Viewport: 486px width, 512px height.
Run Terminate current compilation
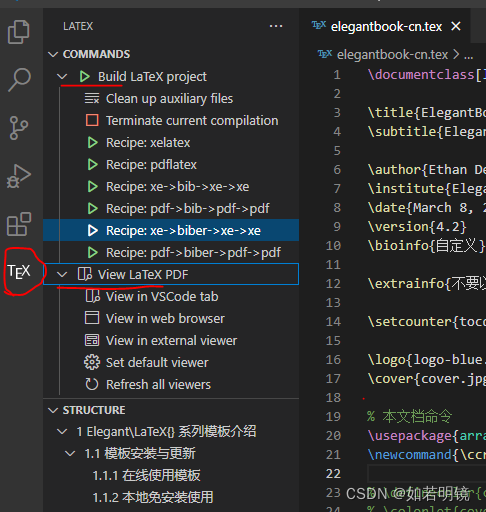click(192, 121)
